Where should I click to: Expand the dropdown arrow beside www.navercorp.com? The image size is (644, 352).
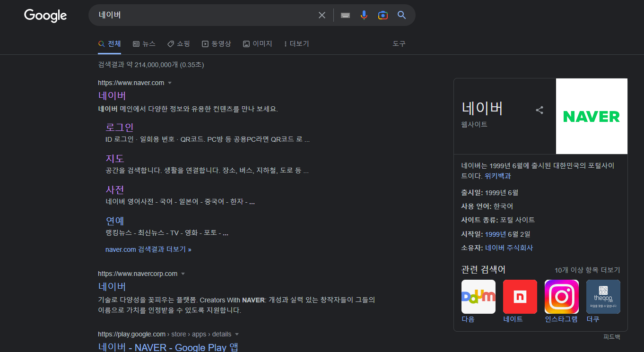click(x=183, y=274)
